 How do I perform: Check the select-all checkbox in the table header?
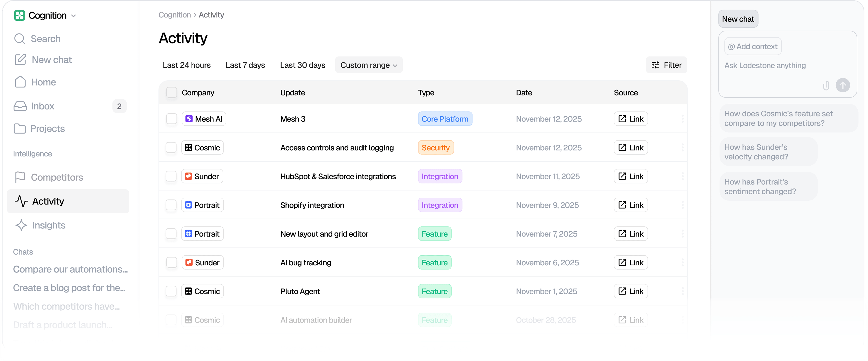(x=172, y=92)
